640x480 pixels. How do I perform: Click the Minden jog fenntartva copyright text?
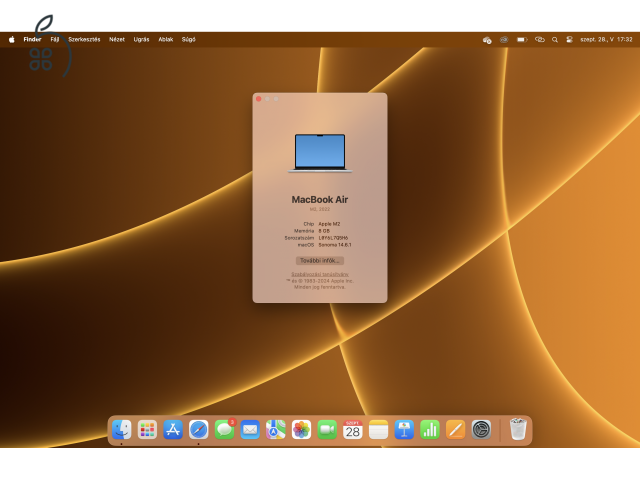[x=320, y=287]
